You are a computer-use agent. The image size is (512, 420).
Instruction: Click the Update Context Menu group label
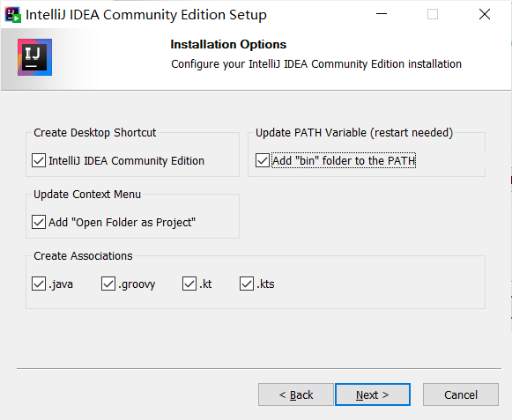pos(87,195)
